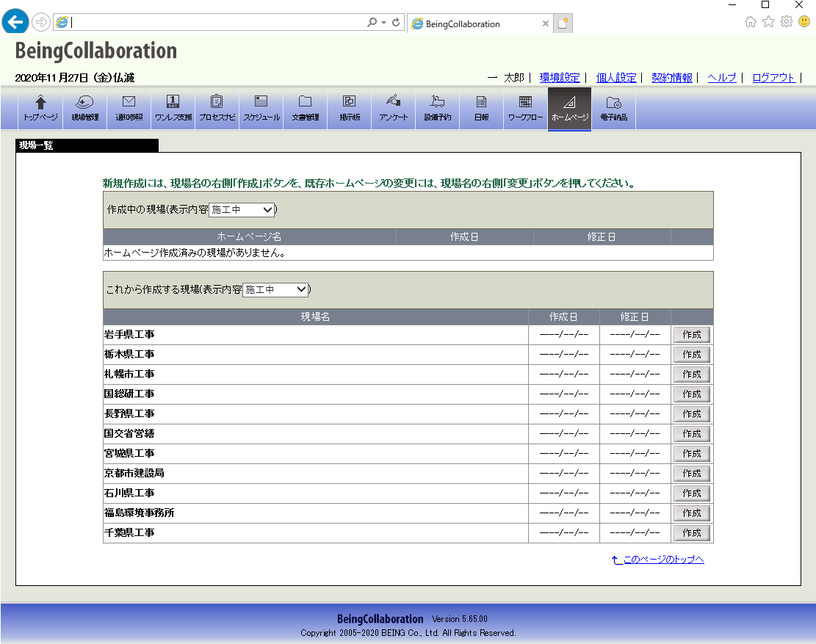The height and width of the screenshot is (644, 816).
Task: Click the 京都市建設局 site name
Action: (134, 473)
